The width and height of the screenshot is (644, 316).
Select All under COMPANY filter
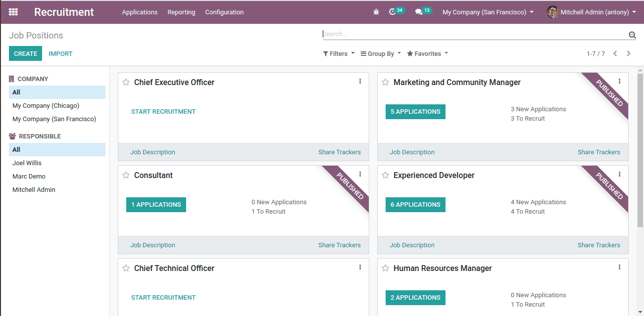[x=57, y=92]
